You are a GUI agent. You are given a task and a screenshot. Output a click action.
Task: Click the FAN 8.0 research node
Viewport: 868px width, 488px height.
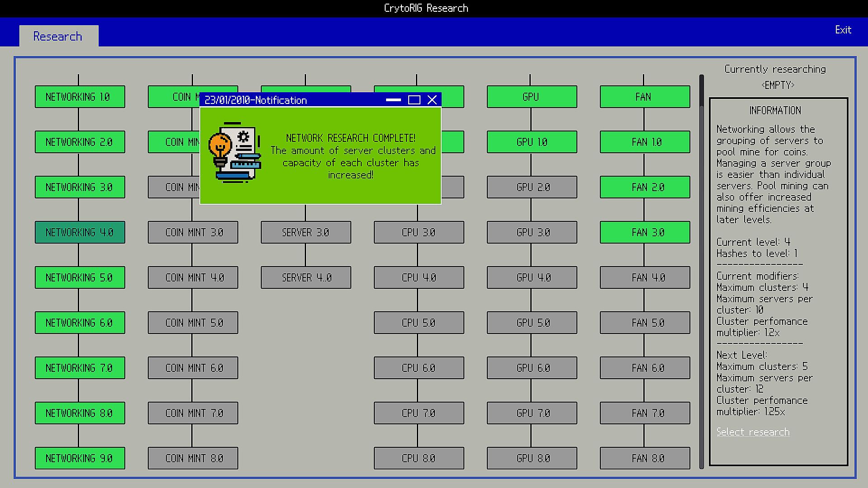(x=645, y=458)
